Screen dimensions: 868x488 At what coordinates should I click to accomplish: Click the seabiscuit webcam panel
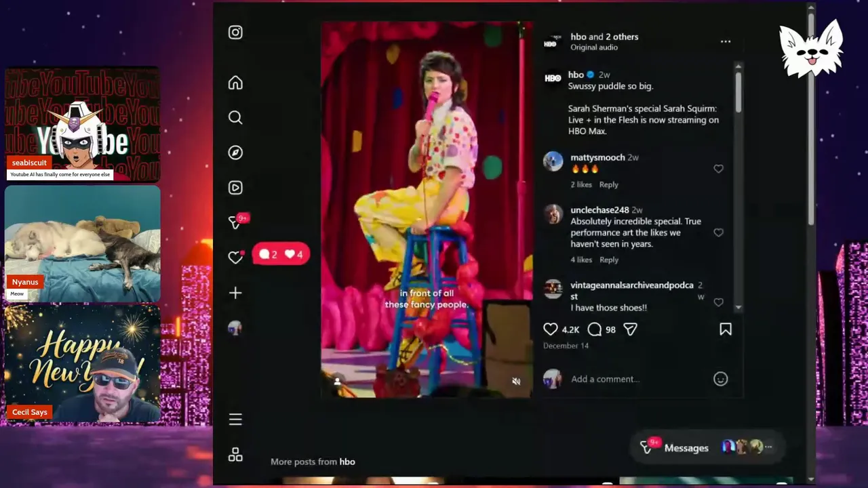click(83, 125)
